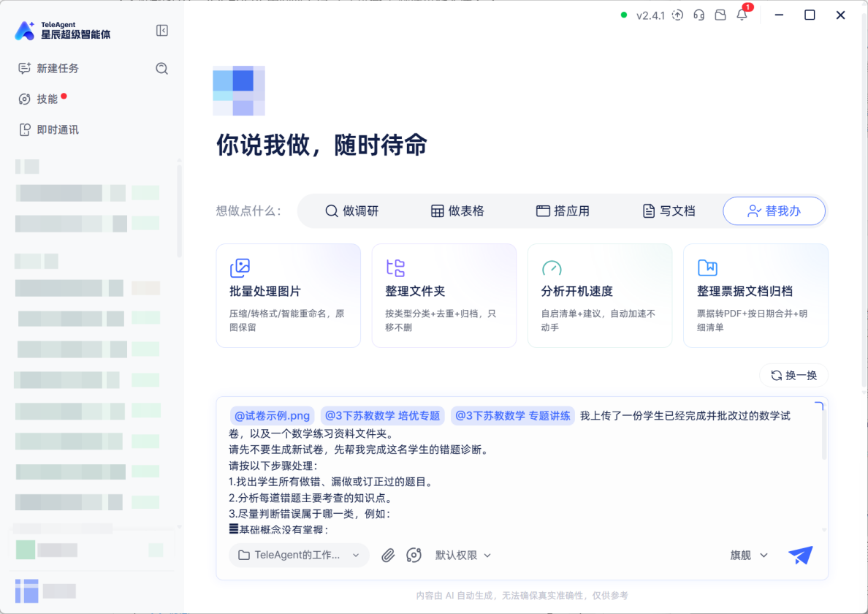Open the 整理文件夹 card
The height and width of the screenshot is (614, 868).
(444, 295)
